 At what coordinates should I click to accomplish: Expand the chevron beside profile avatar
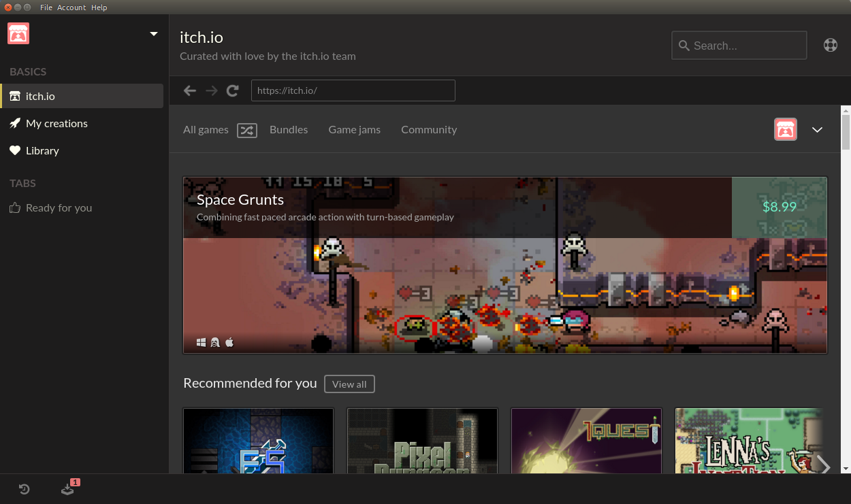(x=817, y=130)
